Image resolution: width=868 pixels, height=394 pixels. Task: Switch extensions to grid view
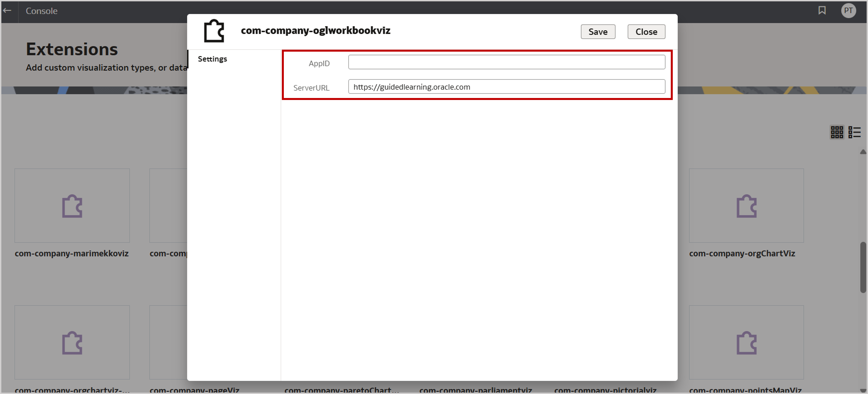[x=837, y=132]
